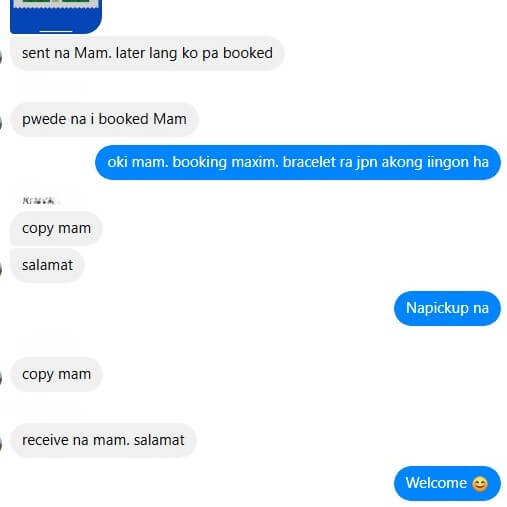Select the blue 'Napickup na' message
This screenshot has height=507, width=507.
[447, 308]
